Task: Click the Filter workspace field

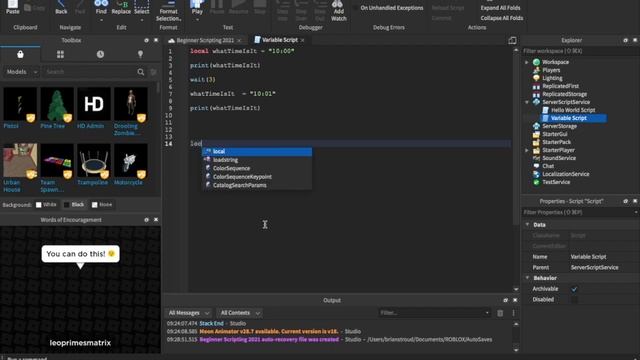Action: pyautogui.click(x=580, y=51)
